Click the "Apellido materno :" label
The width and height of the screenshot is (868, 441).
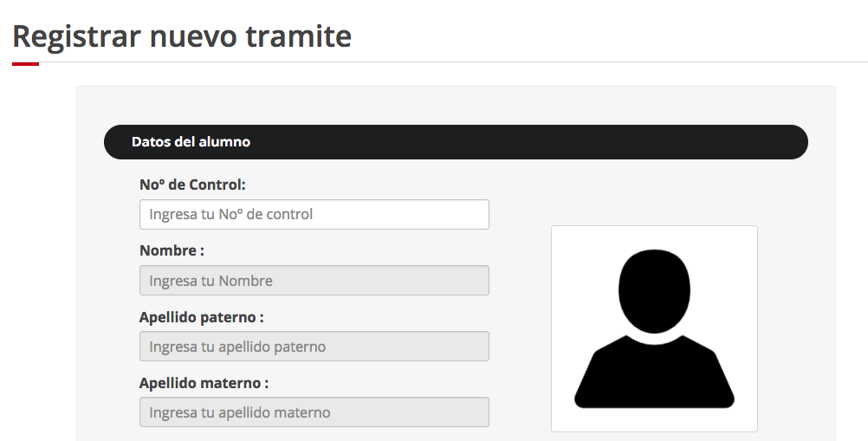[204, 383]
